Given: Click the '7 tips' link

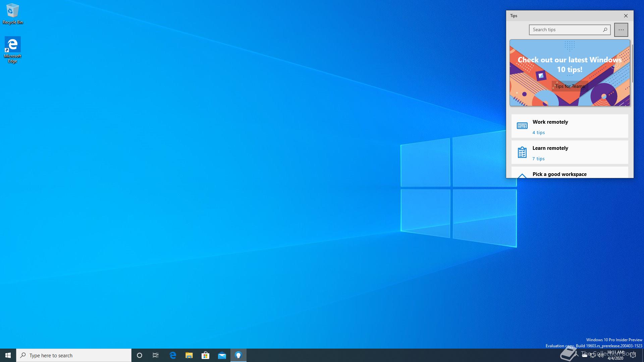Looking at the screenshot, I should (x=539, y=159).
